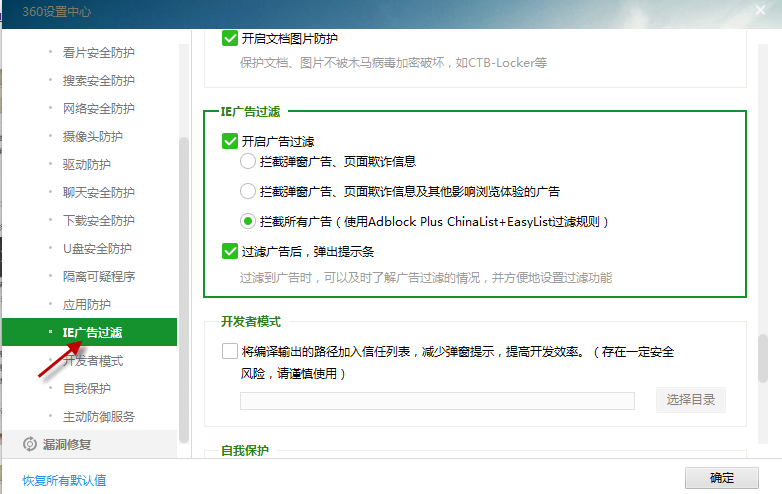The image size is (782, 494).
Task: Click the 漏洞修复 sidebar icon
Action: pos(29,443)
